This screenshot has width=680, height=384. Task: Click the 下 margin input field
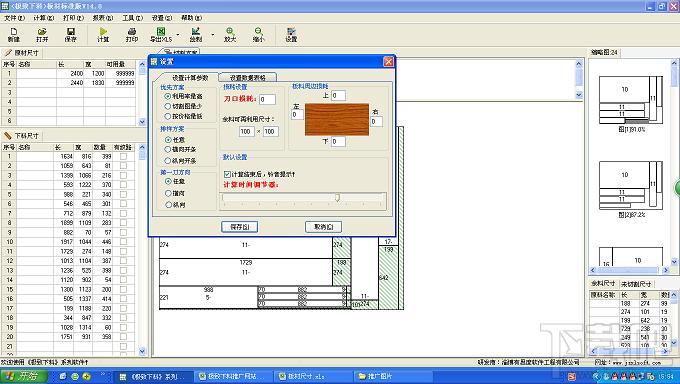tap(338, 141)
